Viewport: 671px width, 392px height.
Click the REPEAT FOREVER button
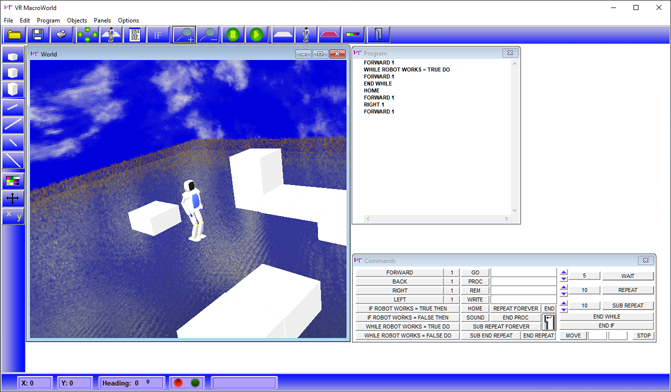coord(516,309)
